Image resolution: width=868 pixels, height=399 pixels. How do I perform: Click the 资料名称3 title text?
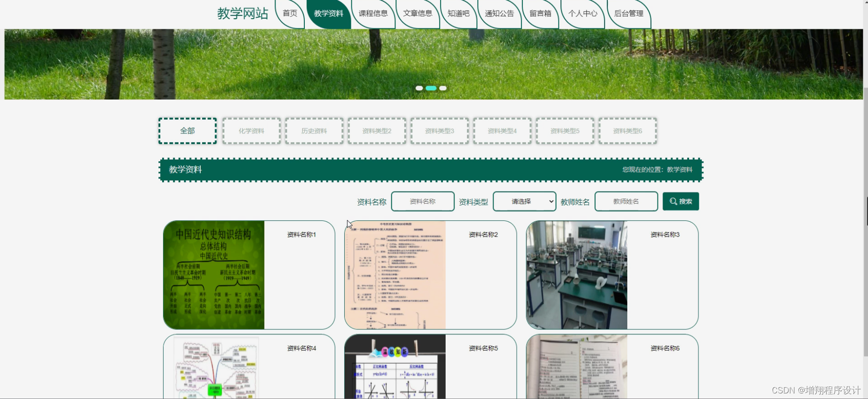coord(665,234)
